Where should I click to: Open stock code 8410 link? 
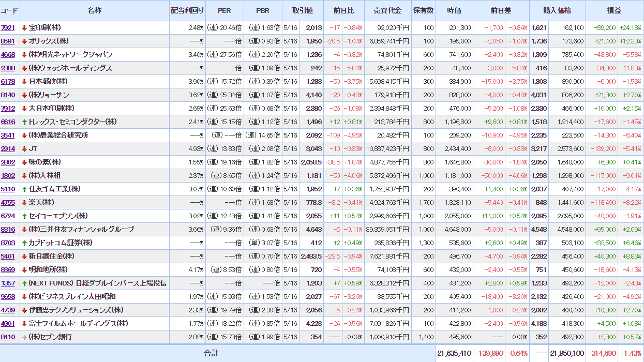(8, 337)
